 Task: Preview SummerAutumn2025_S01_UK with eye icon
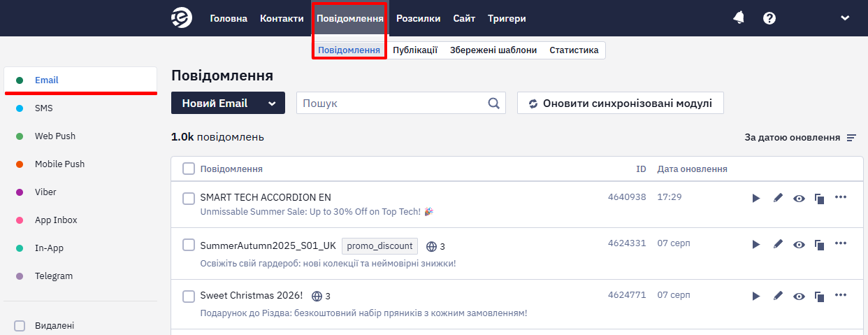(x=799, y=245)
